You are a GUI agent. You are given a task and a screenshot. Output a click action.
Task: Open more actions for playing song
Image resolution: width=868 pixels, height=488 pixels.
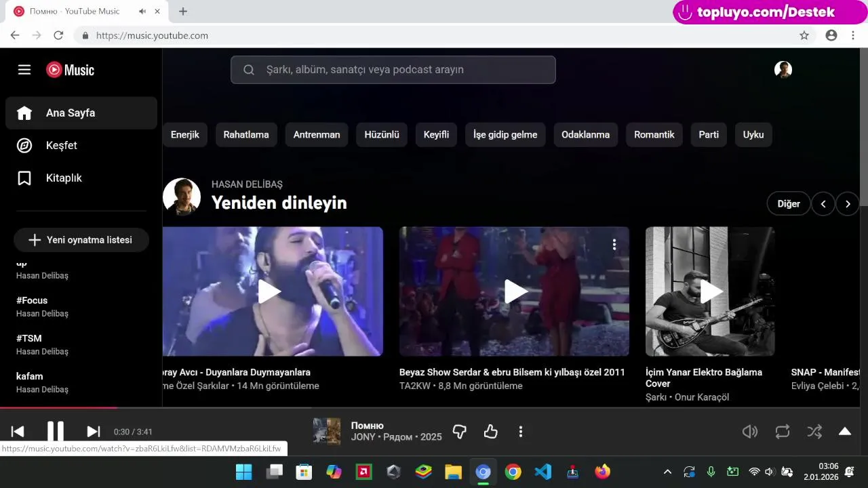tap(521, 432)
